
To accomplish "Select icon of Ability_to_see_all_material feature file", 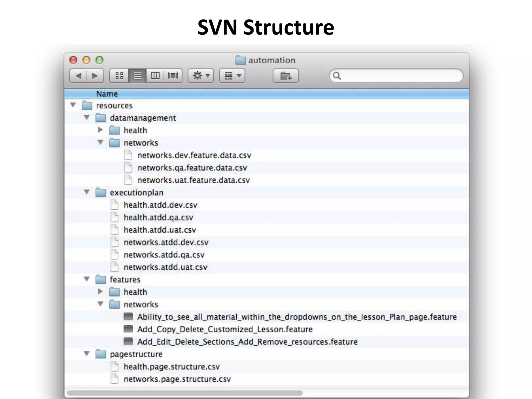I will tap(128, 317).
